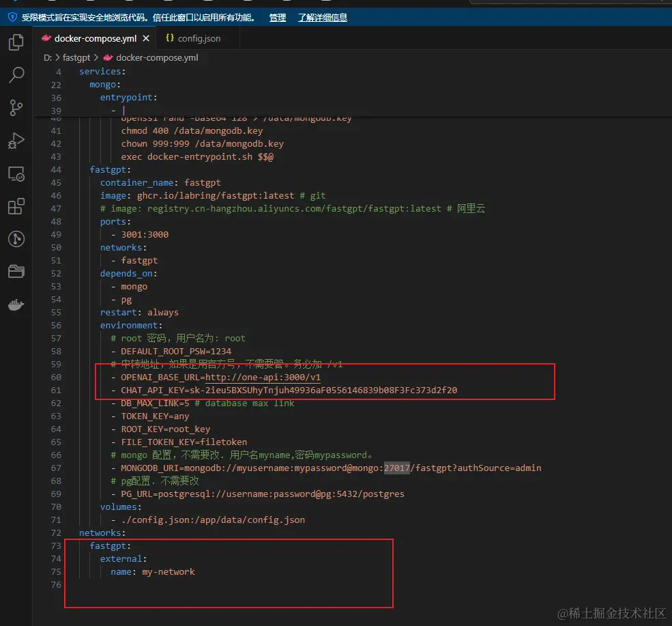Open the Git Graph clock icon

(x=16, y=239)
